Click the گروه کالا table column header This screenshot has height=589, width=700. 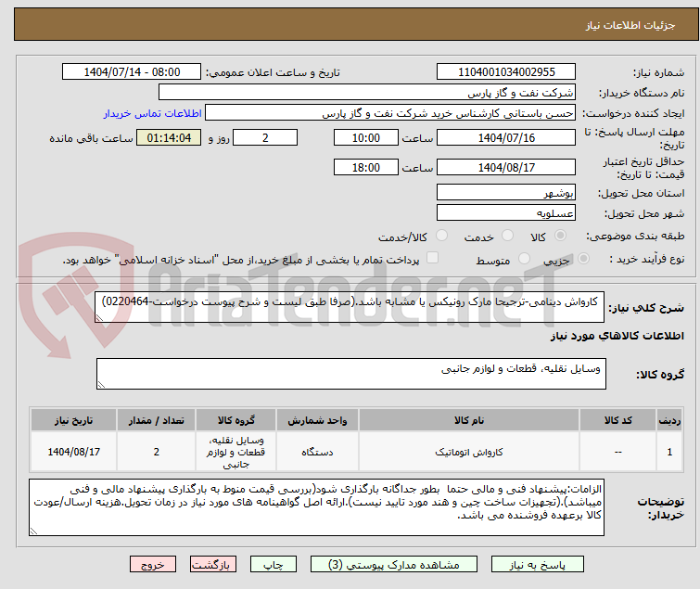[235, 420]
